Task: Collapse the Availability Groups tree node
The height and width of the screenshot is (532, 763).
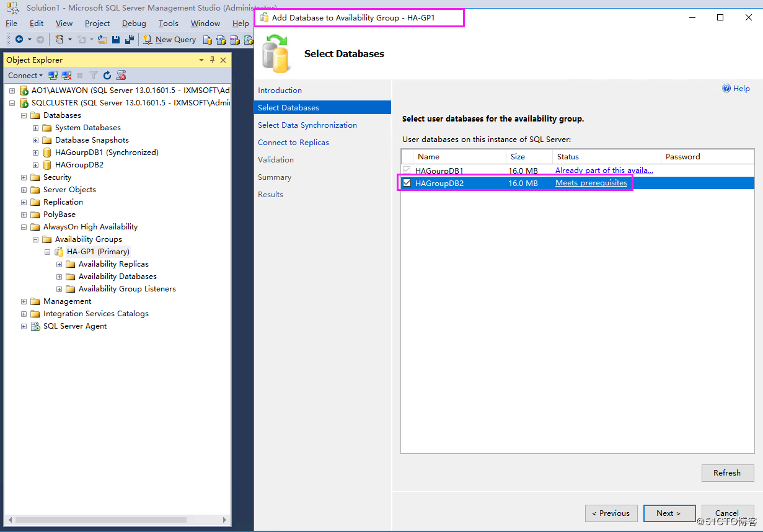Action: pos(35,239)
